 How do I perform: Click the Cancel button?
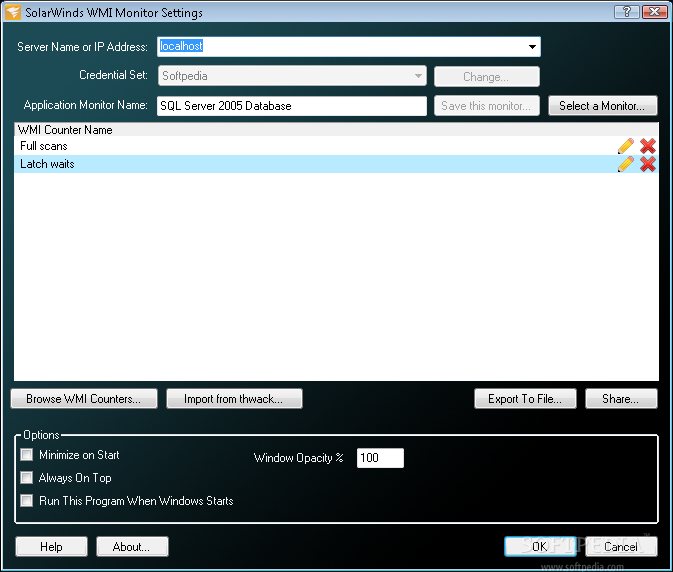tap(621, 547)
